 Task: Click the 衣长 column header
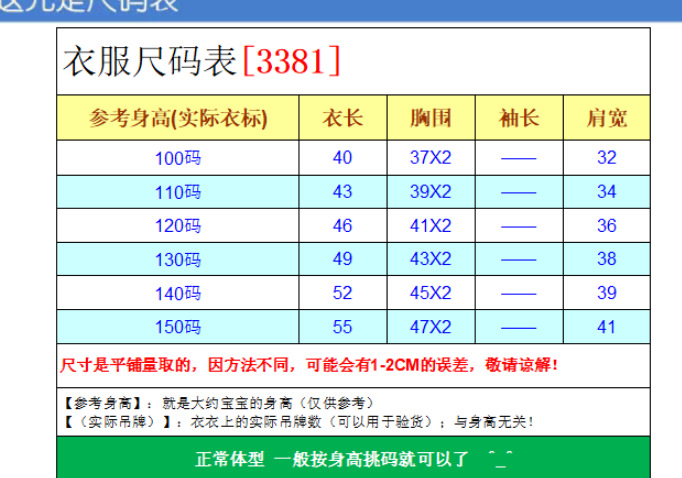click(x=343, y=118)
